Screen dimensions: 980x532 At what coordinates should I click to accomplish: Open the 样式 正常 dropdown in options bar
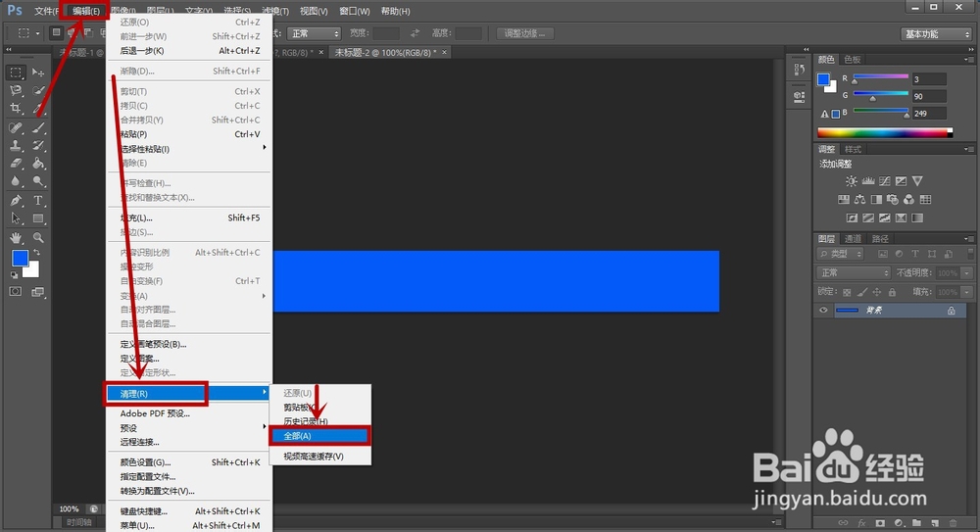click(316, 33)
